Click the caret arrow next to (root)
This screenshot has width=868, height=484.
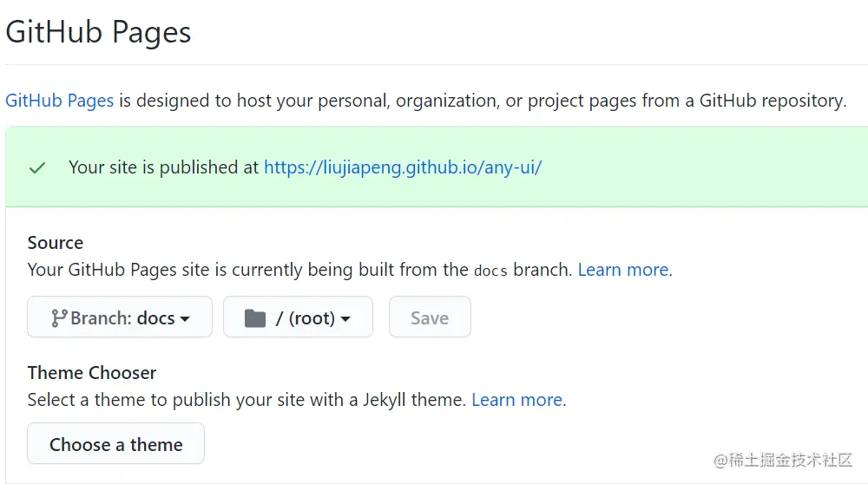pos(345,319)
